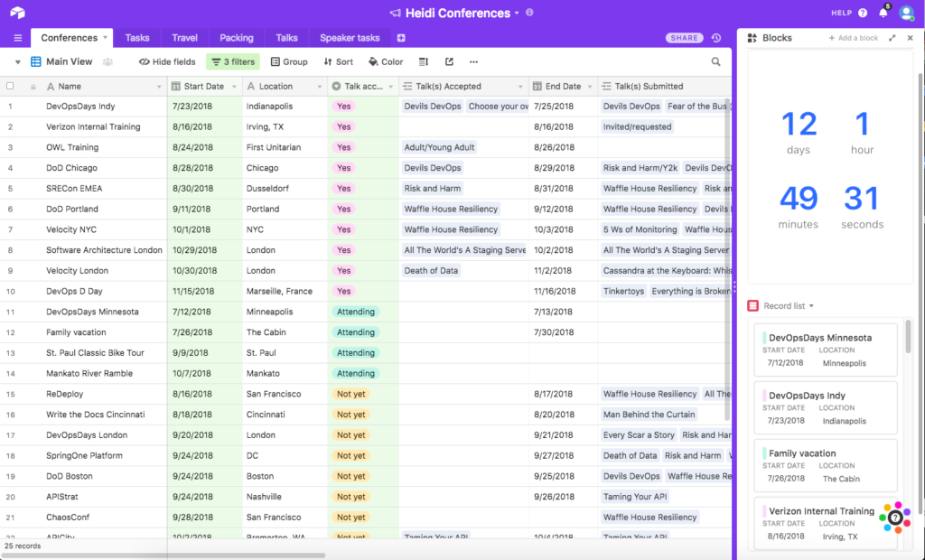Expand the views sidebar toggle arrow
This screenshot has height=560, width=925.
tap(18, 62)
